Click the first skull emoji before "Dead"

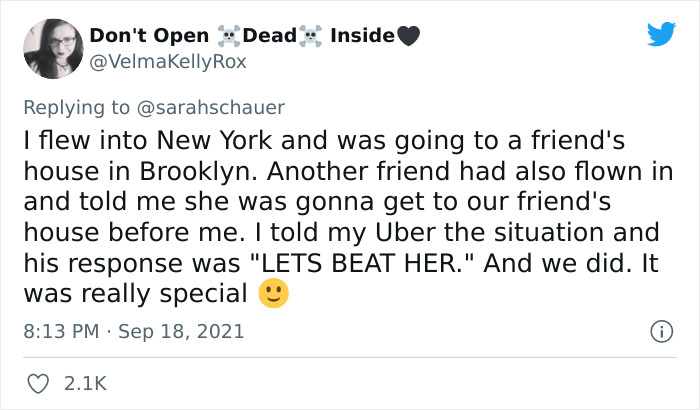[x=230, y=36]
